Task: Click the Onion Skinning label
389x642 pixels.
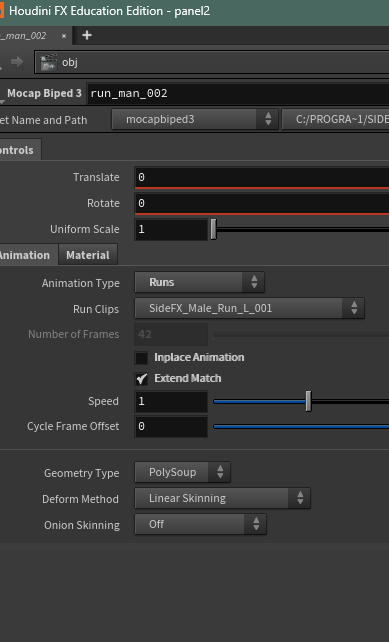Action: point(82,525)
